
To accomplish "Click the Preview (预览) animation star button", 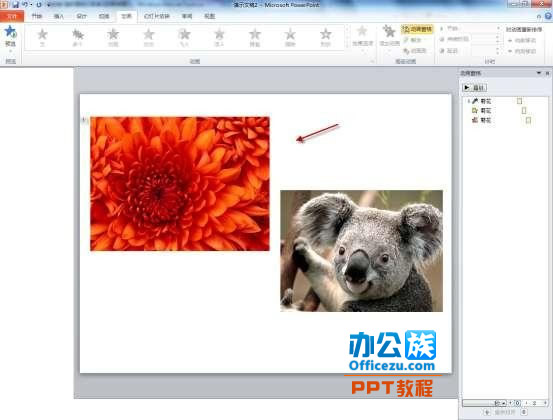I will [10, 32].
